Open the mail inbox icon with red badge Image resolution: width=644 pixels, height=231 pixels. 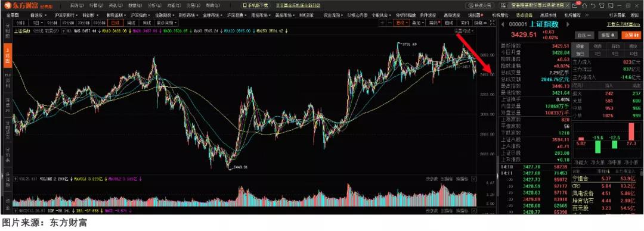click(x=575, y=5)
